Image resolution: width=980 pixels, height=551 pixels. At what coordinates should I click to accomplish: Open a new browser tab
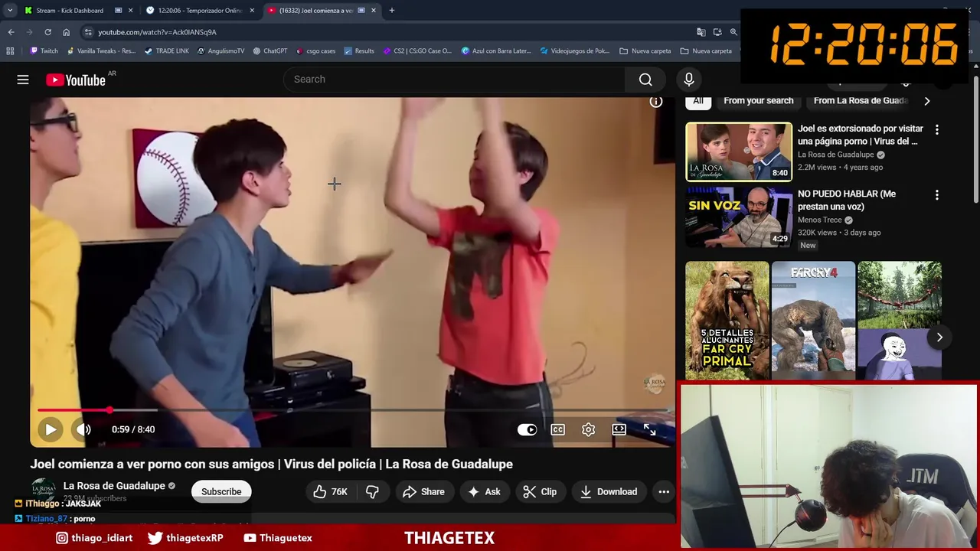tap(392, 11)
